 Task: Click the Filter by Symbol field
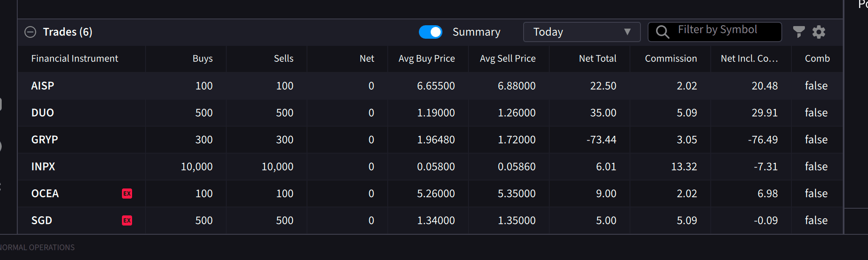click(723, 30)
